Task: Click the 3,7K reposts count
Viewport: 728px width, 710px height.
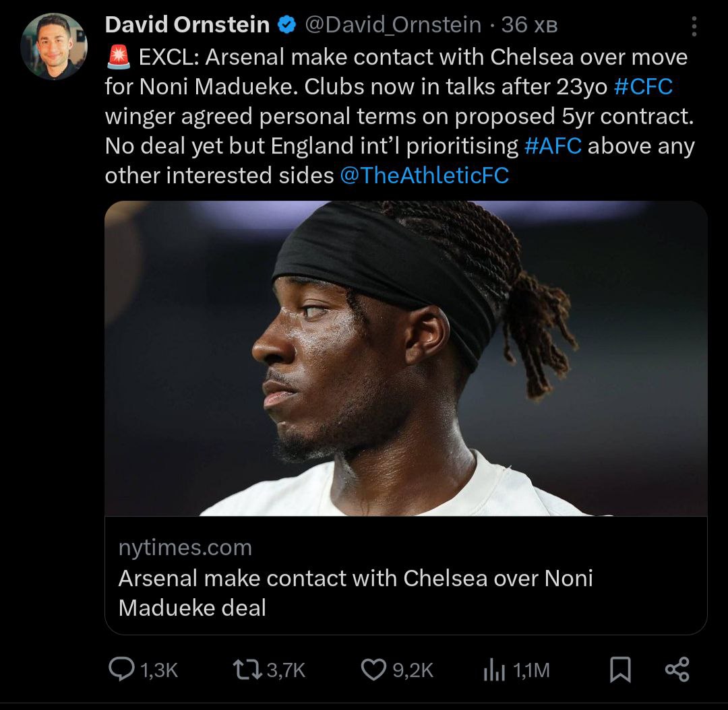Action: 286,670
